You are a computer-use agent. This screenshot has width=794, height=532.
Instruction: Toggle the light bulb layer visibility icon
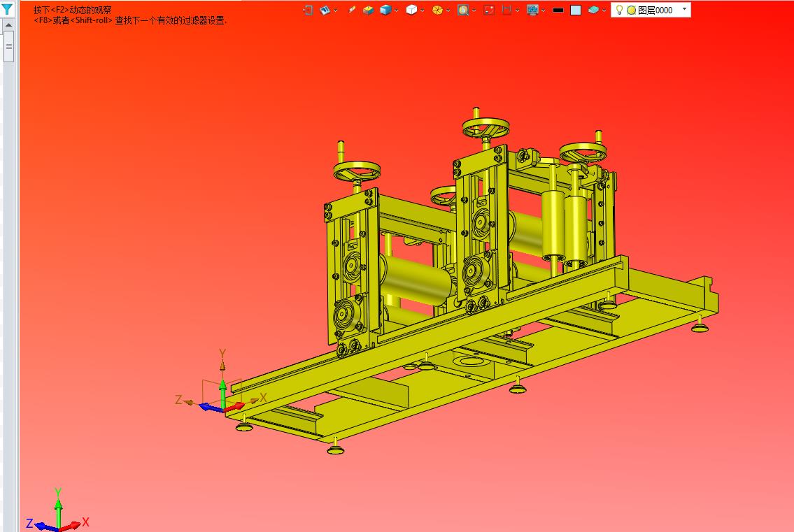click(x=619, y=10)
